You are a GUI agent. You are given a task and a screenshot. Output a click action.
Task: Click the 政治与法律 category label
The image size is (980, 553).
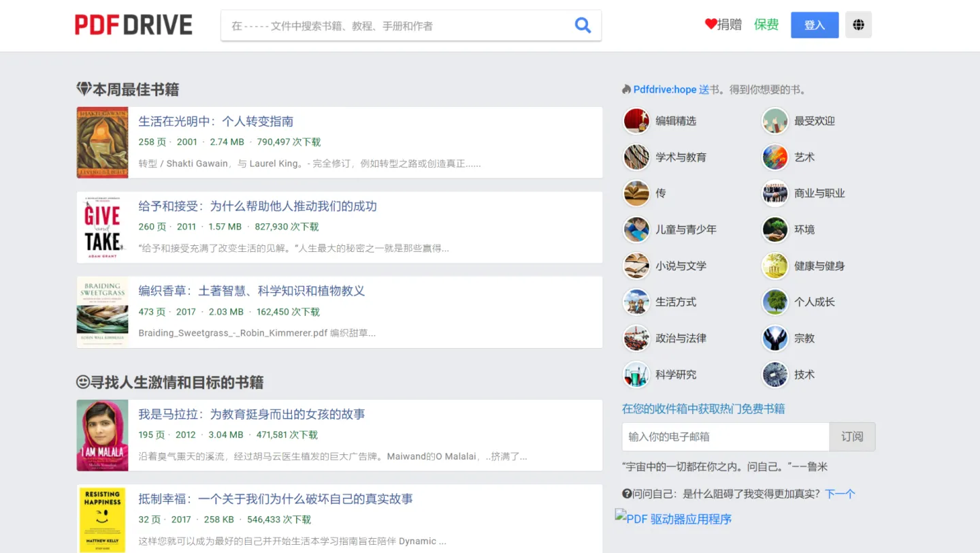(x=681, y=338)
